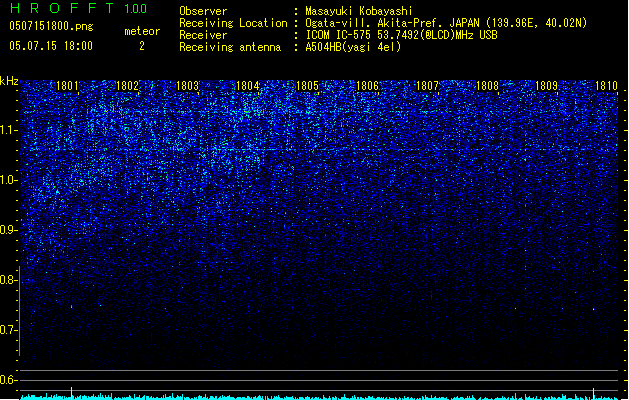Select the filename 0507151800.png
Screen dimensions: 629x400
(51, 26)
